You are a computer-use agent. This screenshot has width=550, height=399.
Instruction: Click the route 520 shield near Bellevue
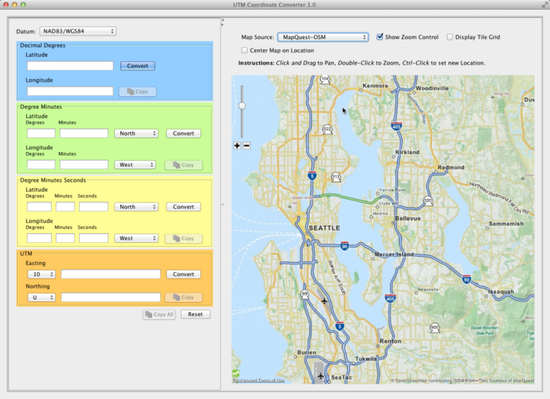(x=428, y=201)
